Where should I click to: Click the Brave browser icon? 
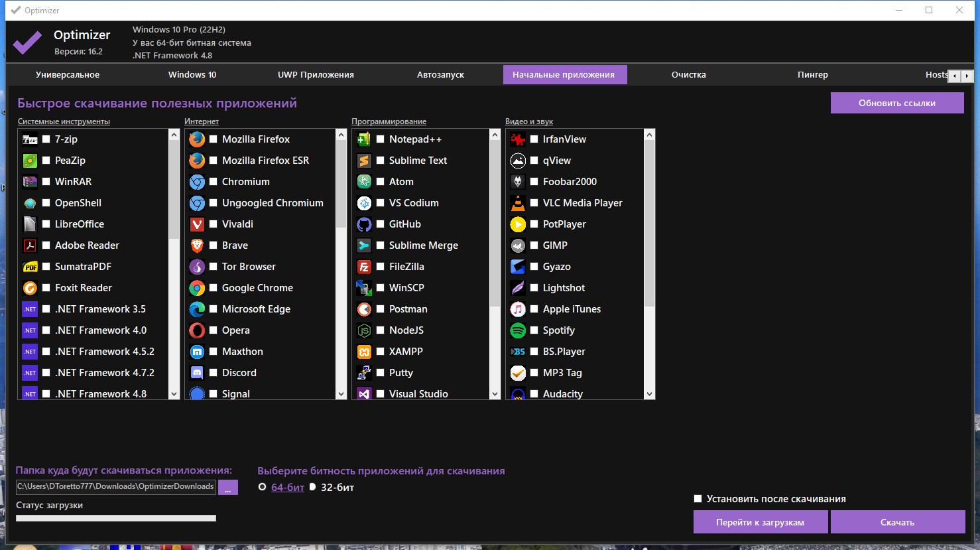point(197,245)
